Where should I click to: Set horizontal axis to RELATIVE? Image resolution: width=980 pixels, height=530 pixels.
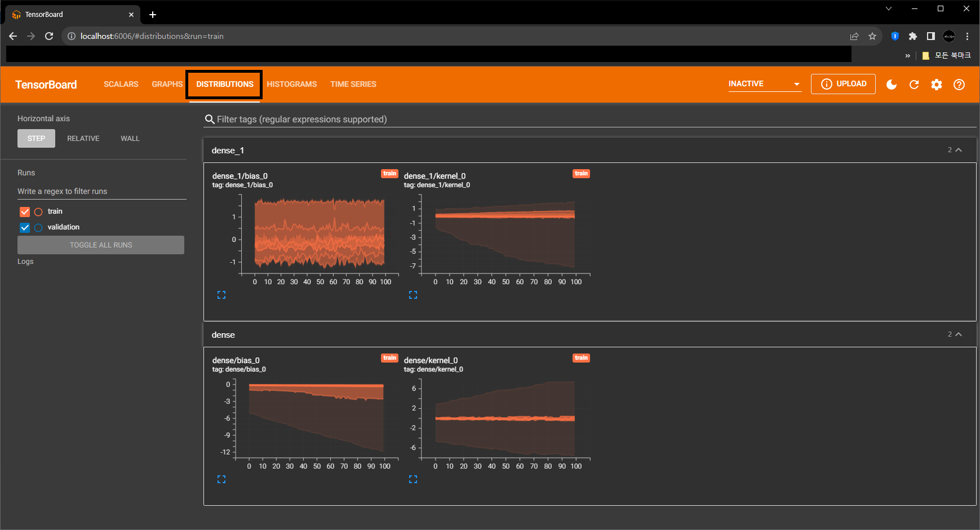pyautogui.click(x=83, y=138)
